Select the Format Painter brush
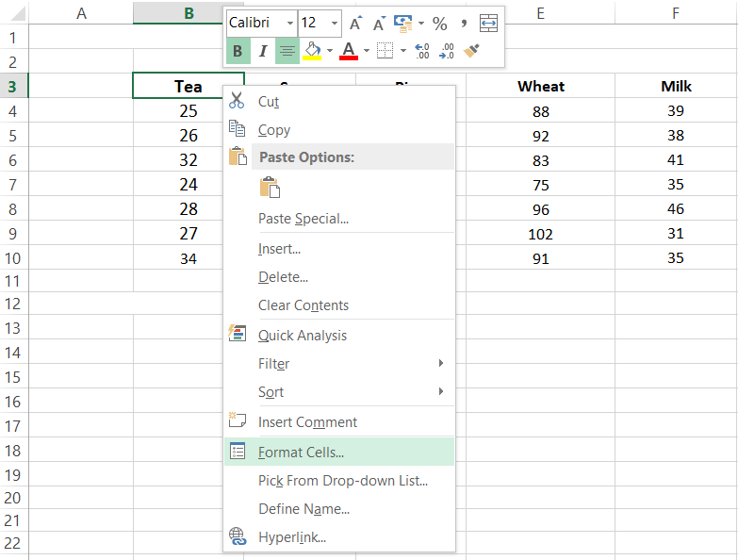738x560 pixels. click(x=471, y=51)
